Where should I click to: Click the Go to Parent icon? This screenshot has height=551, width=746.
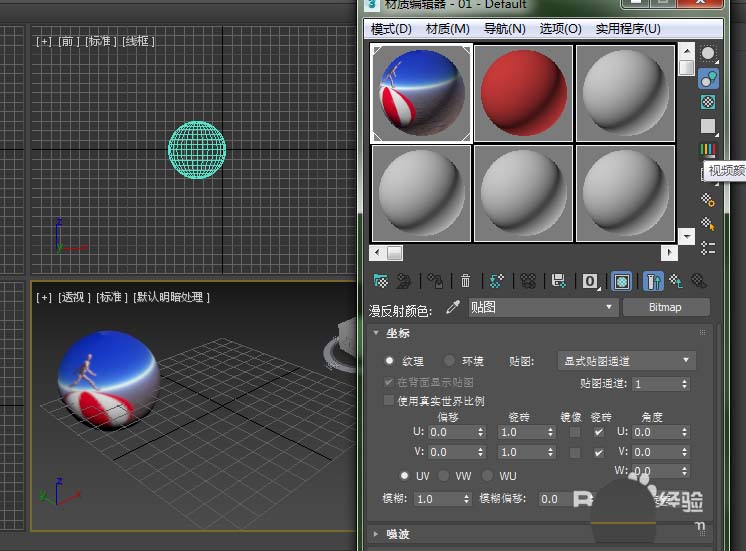[x=676, y=281]
